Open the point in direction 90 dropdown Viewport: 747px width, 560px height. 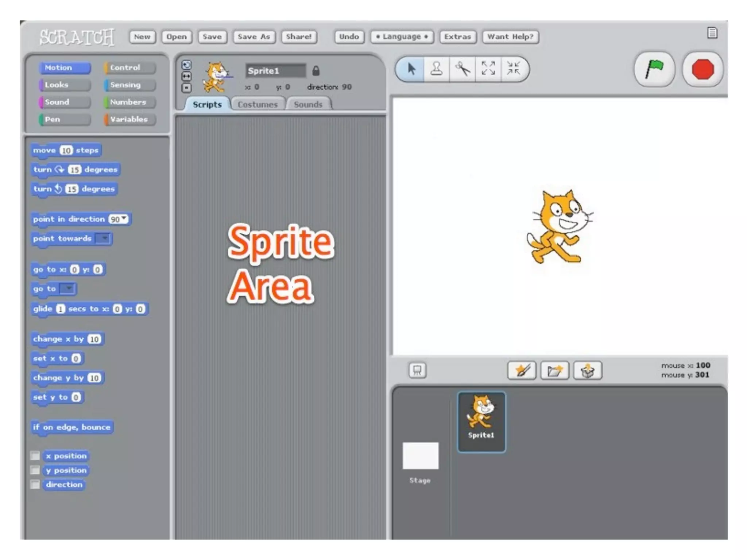point(124,219)
